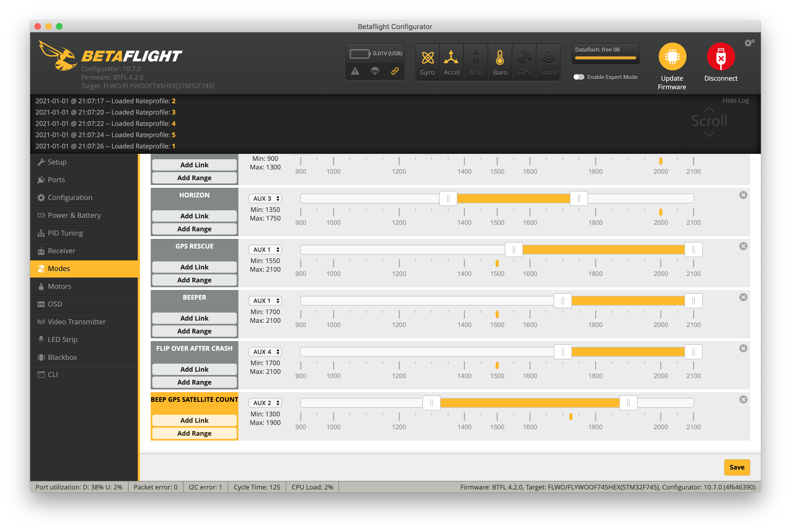Open AUX 3 dropdown for HORIZON
791x532 pixels.
(x=265, y=198)
